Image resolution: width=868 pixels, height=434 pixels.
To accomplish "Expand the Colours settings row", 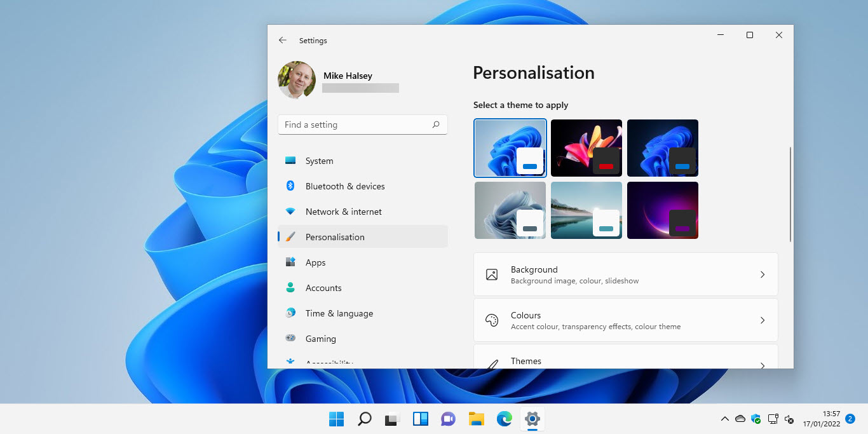I will click(625, 320).
